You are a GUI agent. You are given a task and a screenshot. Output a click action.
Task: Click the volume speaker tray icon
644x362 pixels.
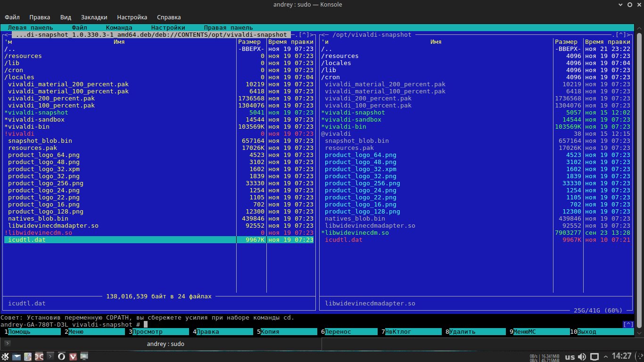click(x=583, y=356)
